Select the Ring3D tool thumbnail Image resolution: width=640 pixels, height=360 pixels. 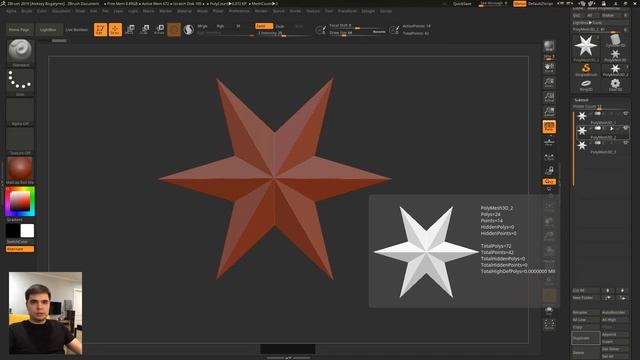[x=586, y=85]
